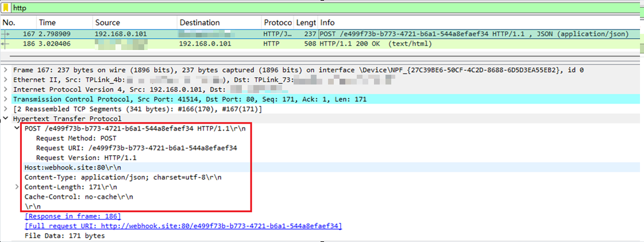The image size is (644, 242).
Task: Sort packets by Info column header
Action: click(x=480, y=22)
